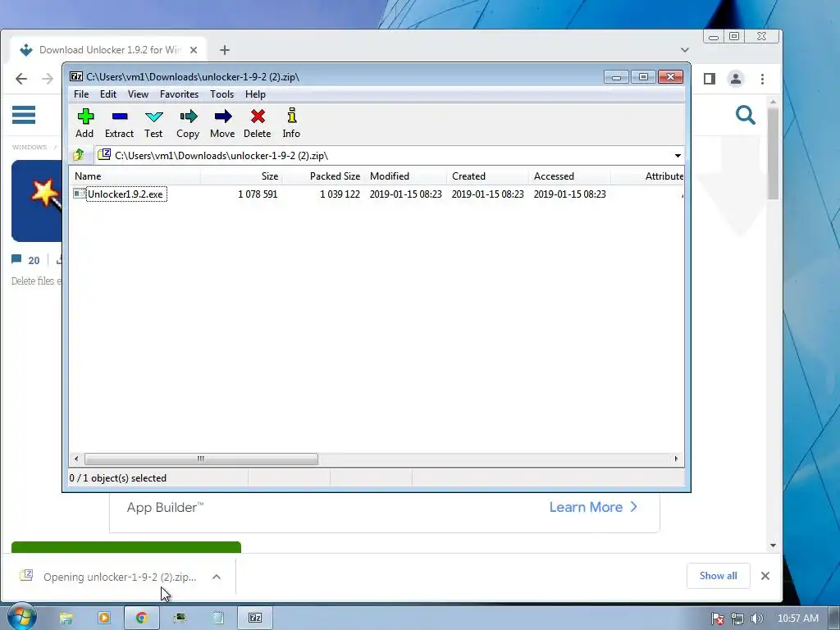Open the website hamburger menu
840x630 pixels.
click(x=24, y=115)
